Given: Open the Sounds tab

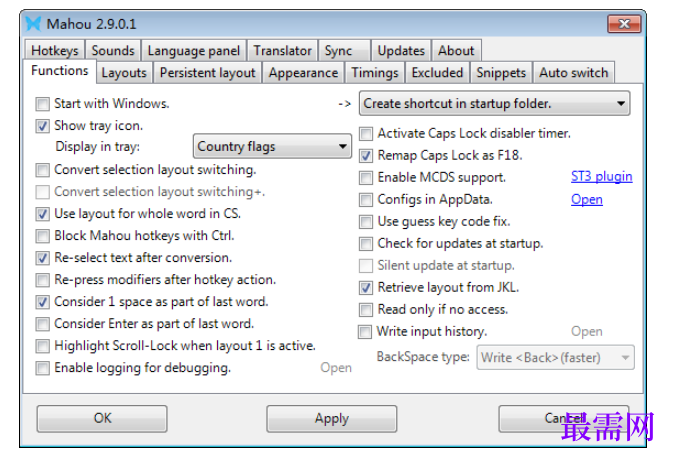Looking at the screenshot, I should (x=113, y=51).
